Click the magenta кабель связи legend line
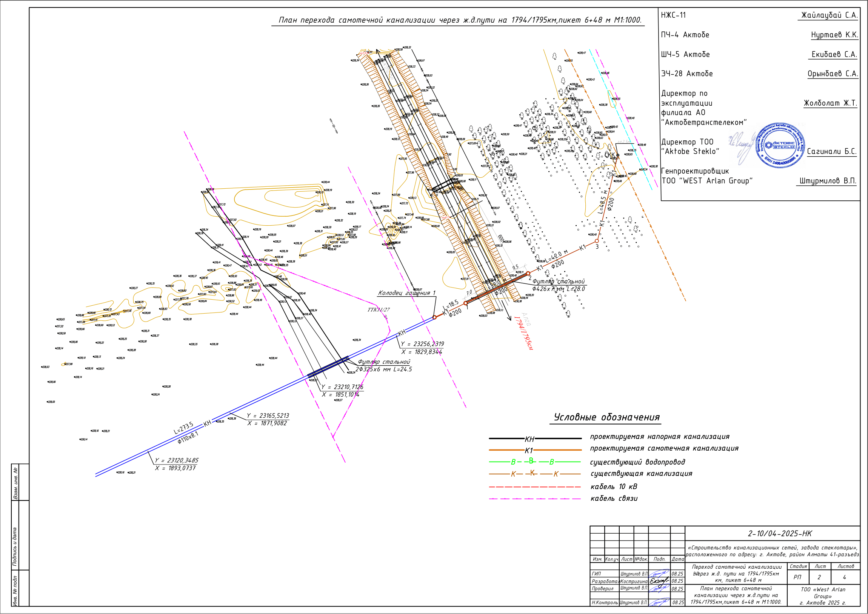Screen dimensions: 868x614 (x=535, y=499)
